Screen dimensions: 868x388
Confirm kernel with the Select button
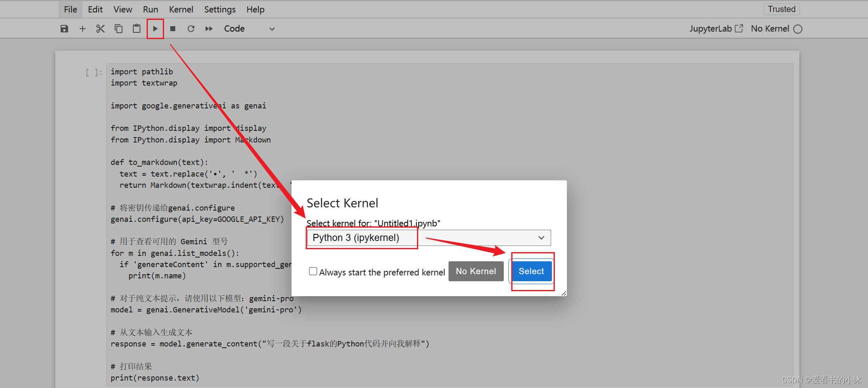pyautogui.click(x=531, y=271)
